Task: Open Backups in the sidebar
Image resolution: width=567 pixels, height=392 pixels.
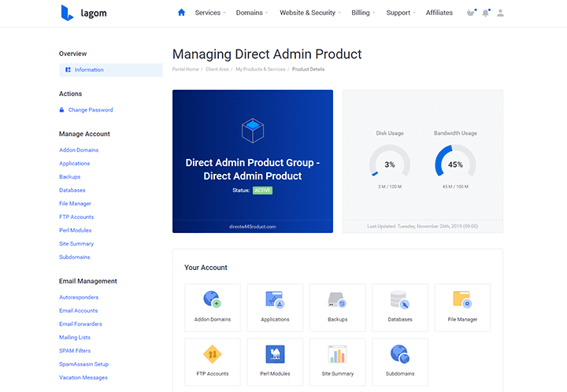Action: point(70,176)
